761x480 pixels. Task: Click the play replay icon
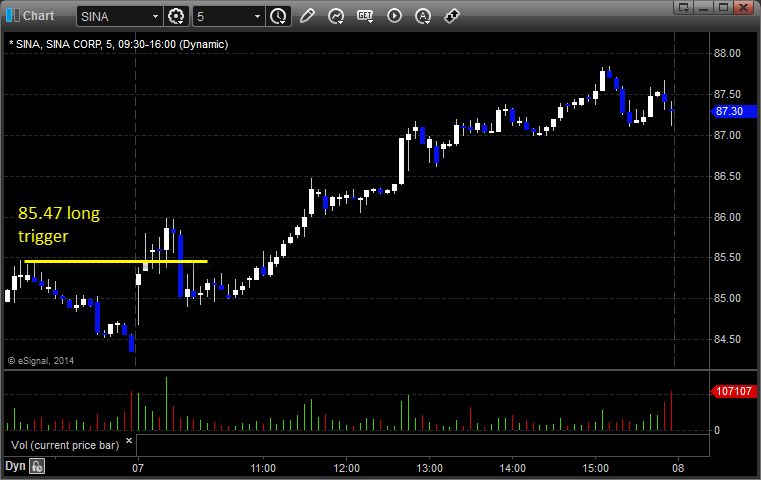coord(395,16)
